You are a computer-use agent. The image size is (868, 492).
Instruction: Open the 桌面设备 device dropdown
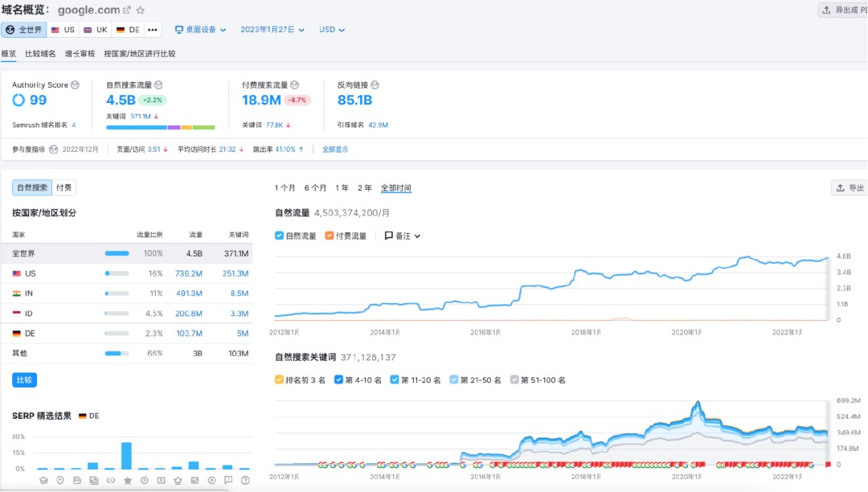click(202, 30)
